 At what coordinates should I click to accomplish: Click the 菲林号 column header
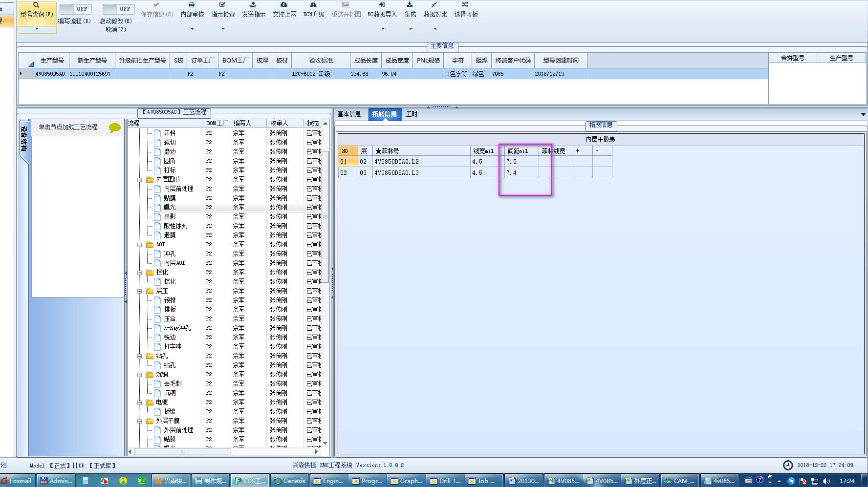point(421,151)
